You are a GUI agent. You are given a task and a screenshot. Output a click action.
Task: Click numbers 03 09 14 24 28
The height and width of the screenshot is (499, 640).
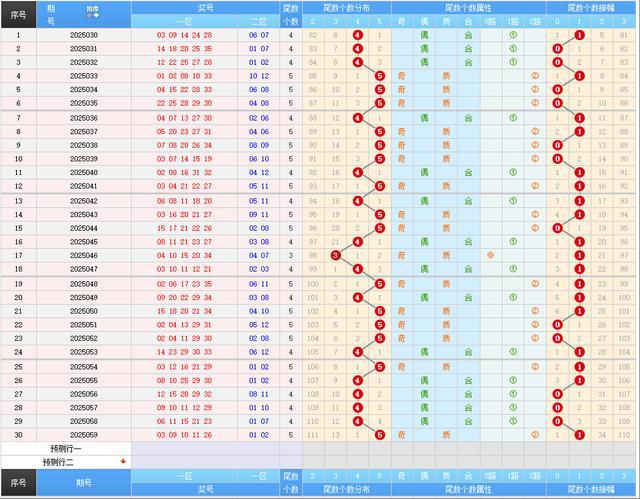[184, 35]
